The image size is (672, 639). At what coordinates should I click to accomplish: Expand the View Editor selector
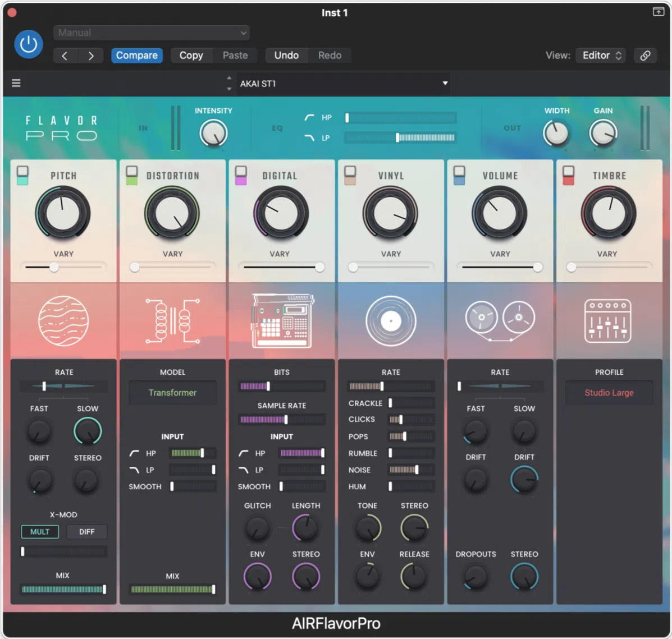pyautogui.click(x=601, y=56)
